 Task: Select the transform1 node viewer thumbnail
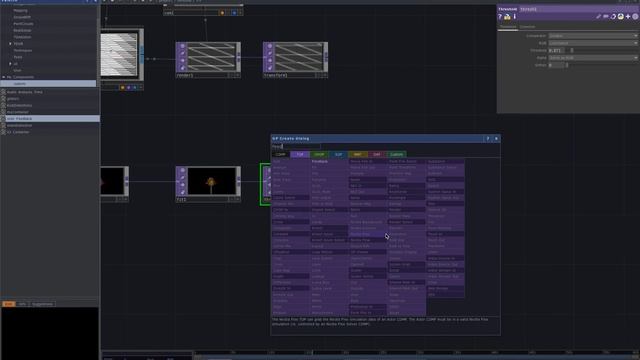point(298,57)
